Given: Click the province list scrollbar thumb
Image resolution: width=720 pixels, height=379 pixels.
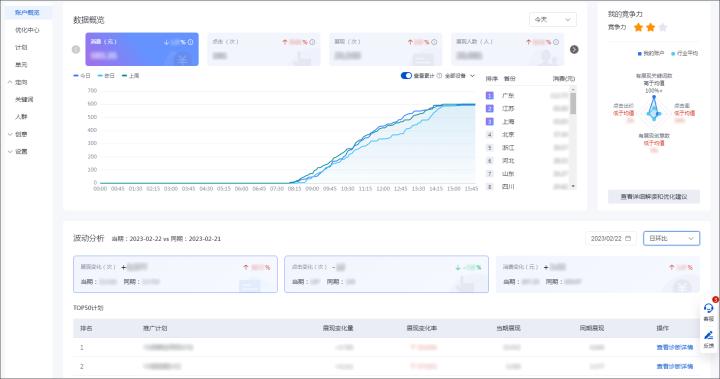Looking at the screenshot, I should 573,103.
